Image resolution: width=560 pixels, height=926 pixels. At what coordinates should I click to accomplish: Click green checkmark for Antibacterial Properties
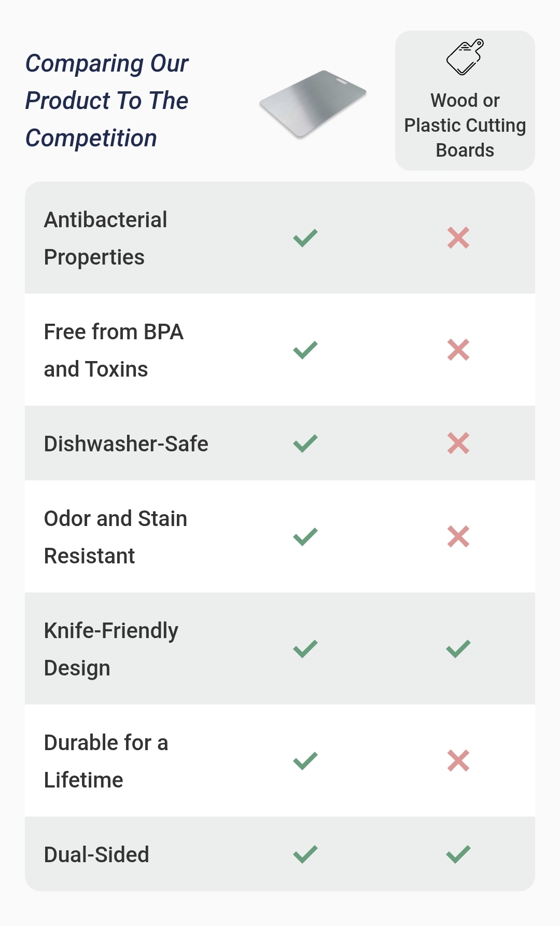[x=305, y=238]
